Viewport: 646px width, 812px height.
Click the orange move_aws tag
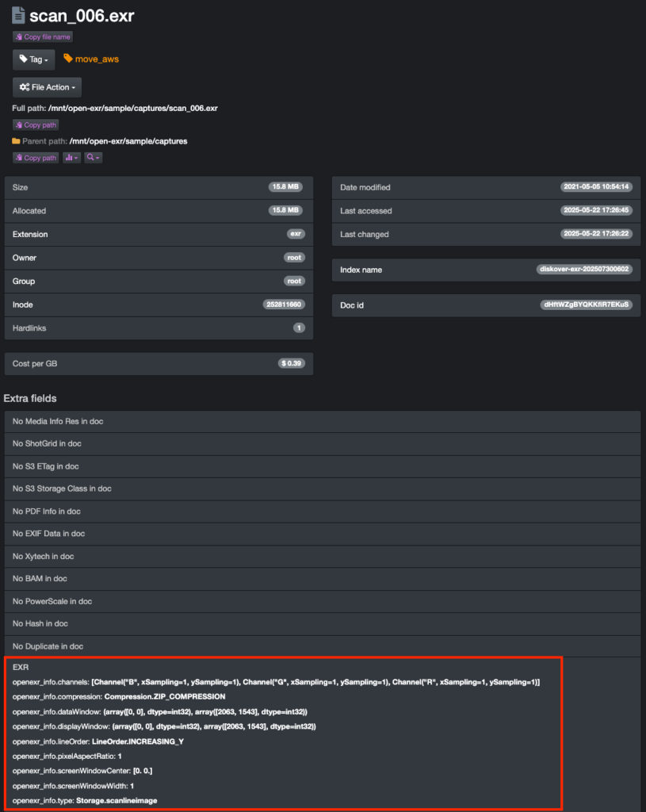tap(91, 59)
